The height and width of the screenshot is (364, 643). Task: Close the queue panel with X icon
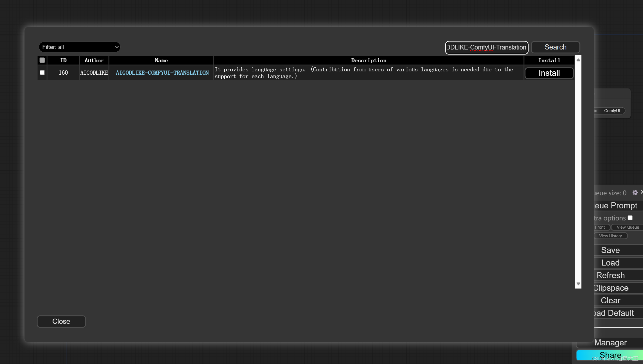click(641, 192)
